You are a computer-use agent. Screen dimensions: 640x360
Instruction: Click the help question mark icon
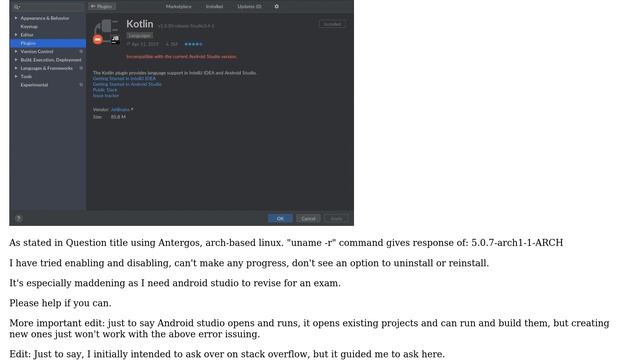click(x=18, y=218)
